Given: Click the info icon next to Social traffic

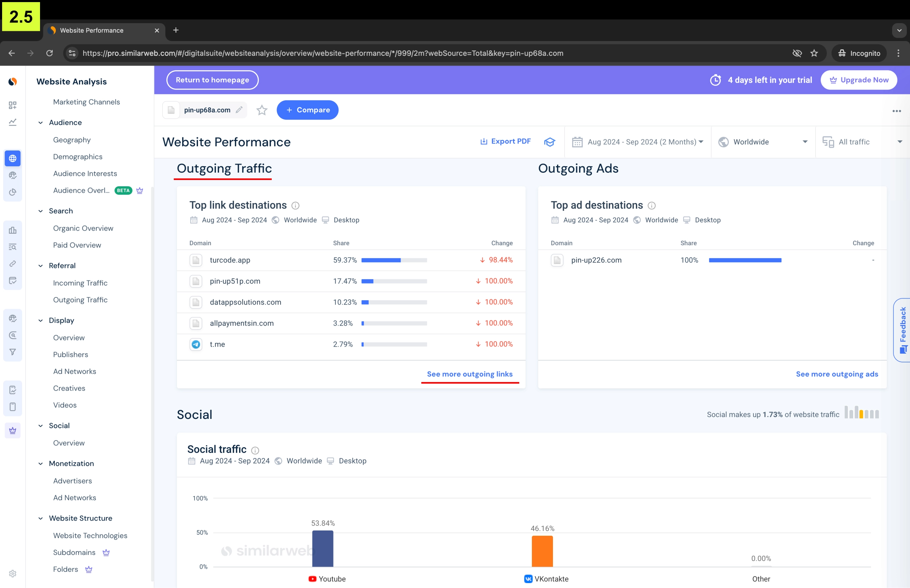Looking at the screenshot, I should tap(255, 450).
